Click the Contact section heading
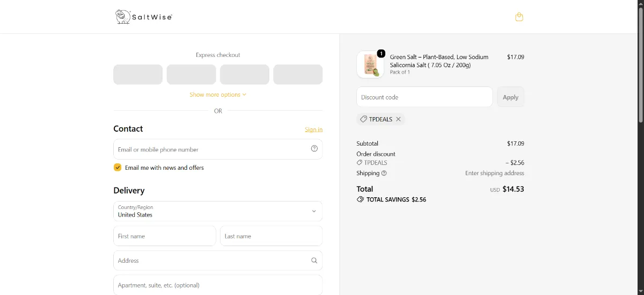 [128, 128]
